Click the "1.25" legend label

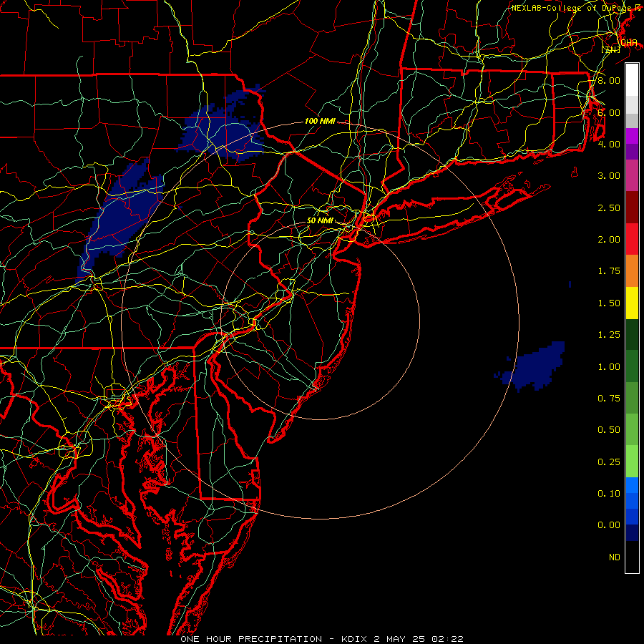click(x=609, y=335)
